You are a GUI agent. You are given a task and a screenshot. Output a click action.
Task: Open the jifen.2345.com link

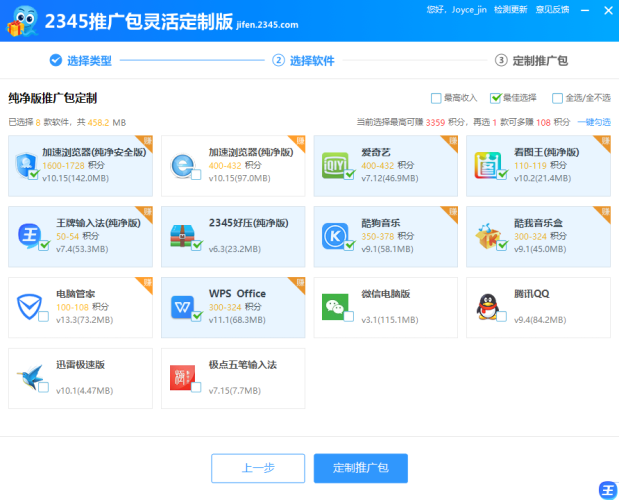coord(267,25)
